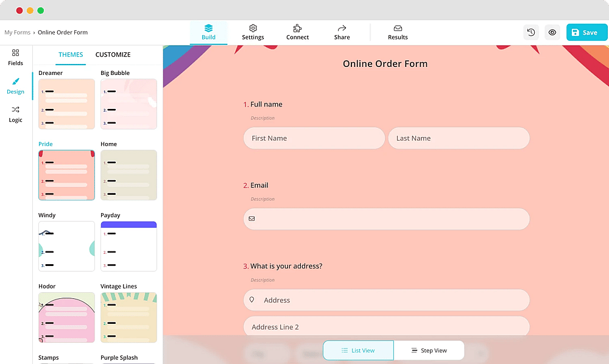Image resolution: width=609 pixels, height=364 pixels.
Task: Click Description under What is your address
Action: tap(262, 280)
